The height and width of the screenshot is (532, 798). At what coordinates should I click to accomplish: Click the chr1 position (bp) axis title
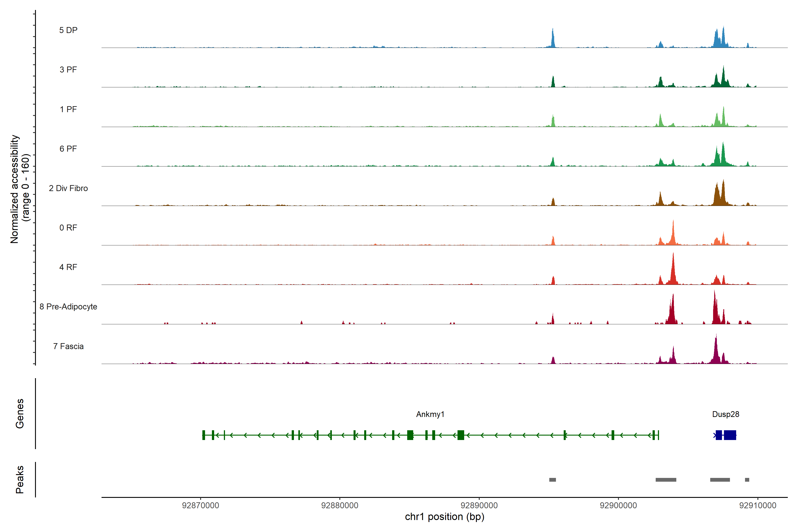coord(444,517)
